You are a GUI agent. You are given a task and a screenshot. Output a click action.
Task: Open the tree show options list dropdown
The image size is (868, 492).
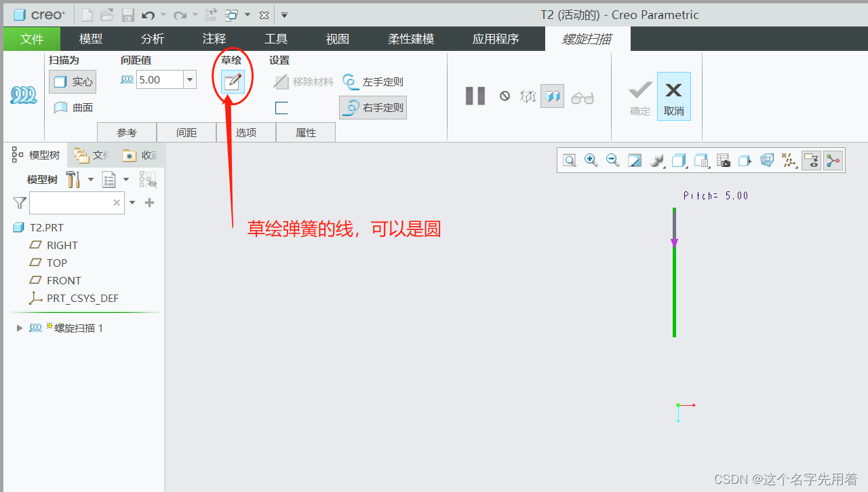click(x=115, y=180)
